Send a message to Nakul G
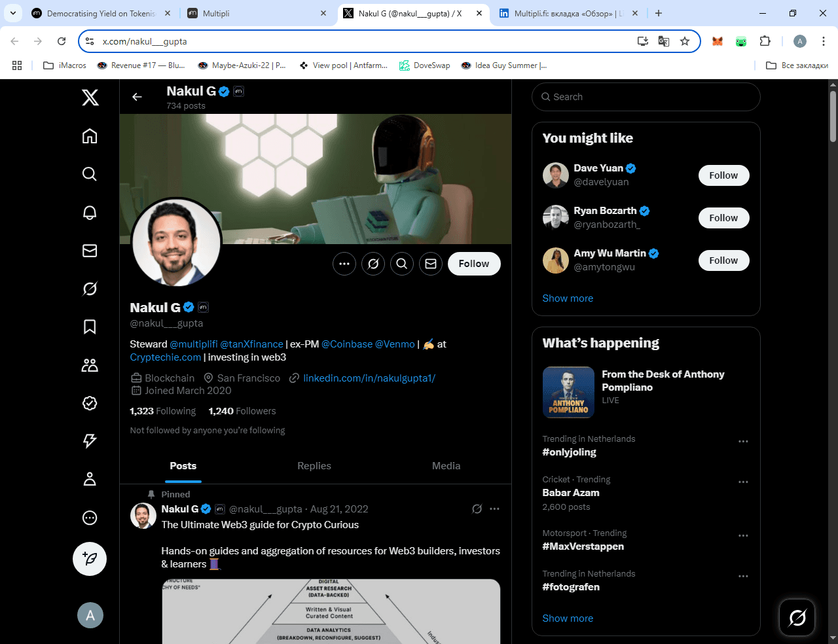Viewport: 838px width, 644px height. pos(431,264)
